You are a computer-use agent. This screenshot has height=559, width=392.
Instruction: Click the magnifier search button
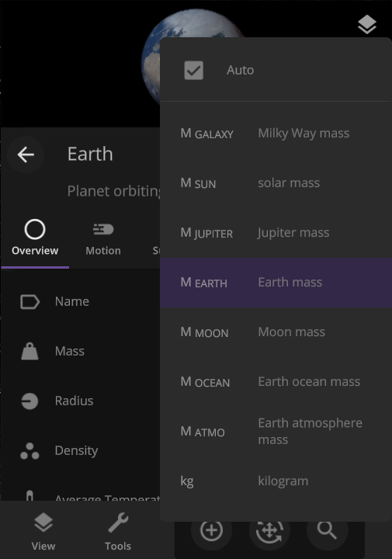click(x=327, y=530)
